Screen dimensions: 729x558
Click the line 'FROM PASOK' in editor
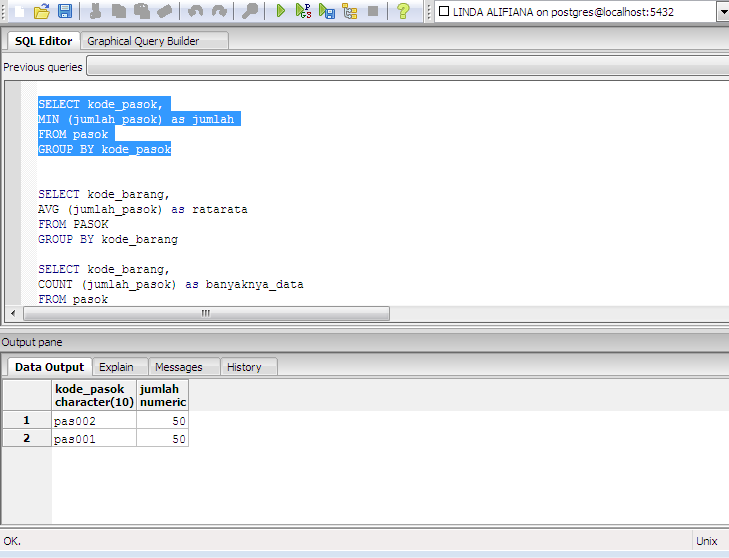[73, 224]
